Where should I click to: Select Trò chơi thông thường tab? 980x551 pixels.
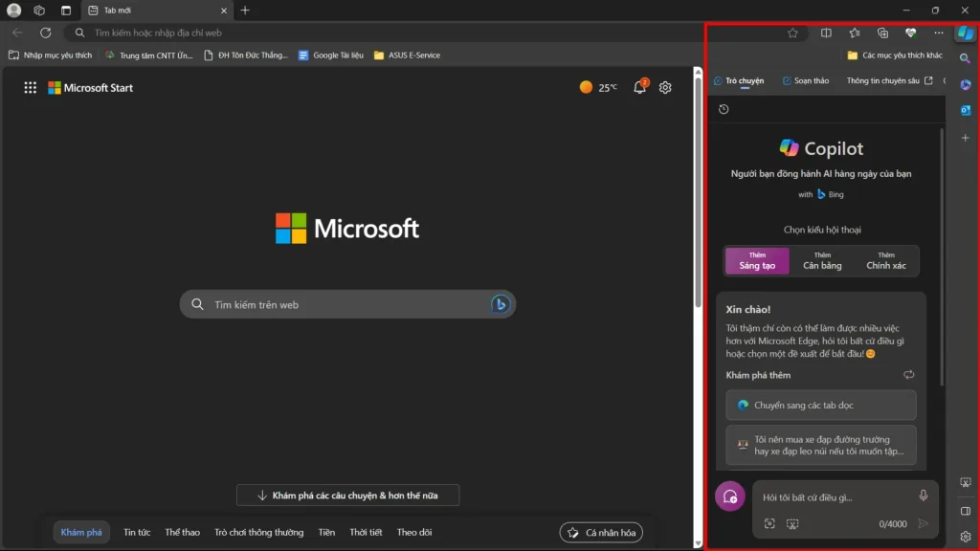pos(258,532)
